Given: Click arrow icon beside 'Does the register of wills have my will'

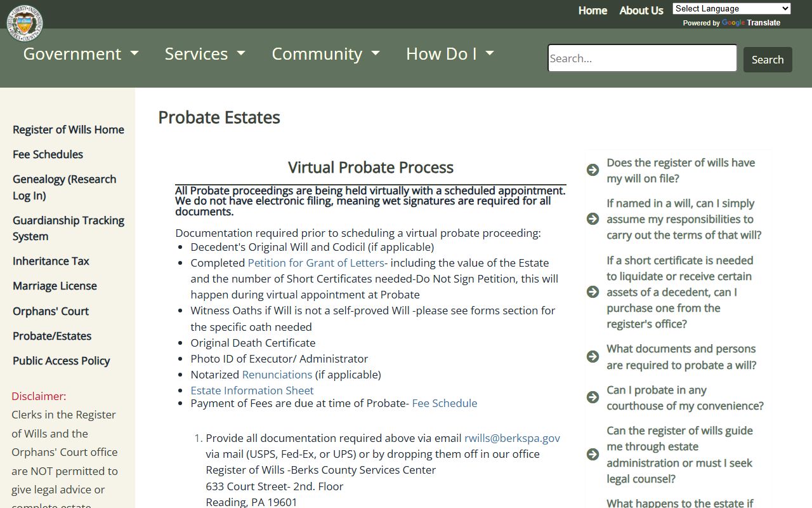Looking at the screenshot, I should (x=593, y=170).
